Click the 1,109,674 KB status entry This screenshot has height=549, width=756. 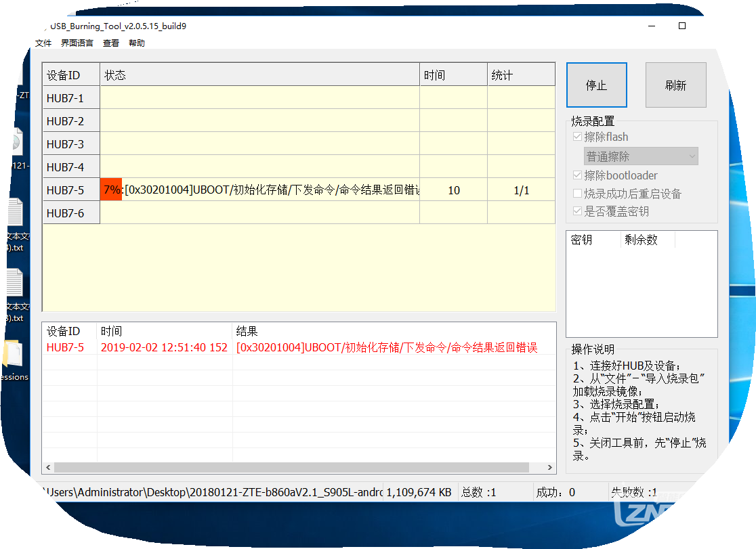(419, 492)
